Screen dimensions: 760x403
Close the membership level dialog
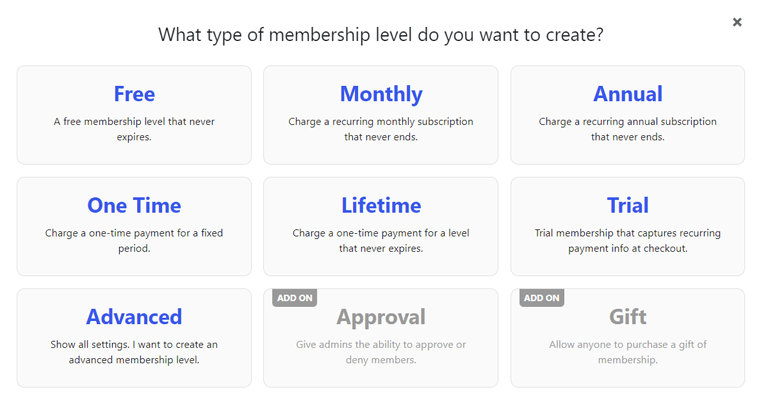[737, 22]
